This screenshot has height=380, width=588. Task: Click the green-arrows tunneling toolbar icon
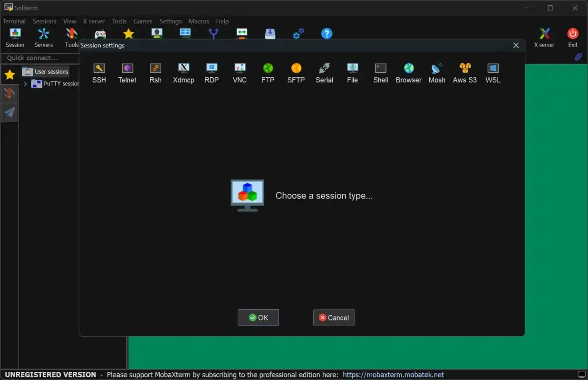[x=242, y=33]
